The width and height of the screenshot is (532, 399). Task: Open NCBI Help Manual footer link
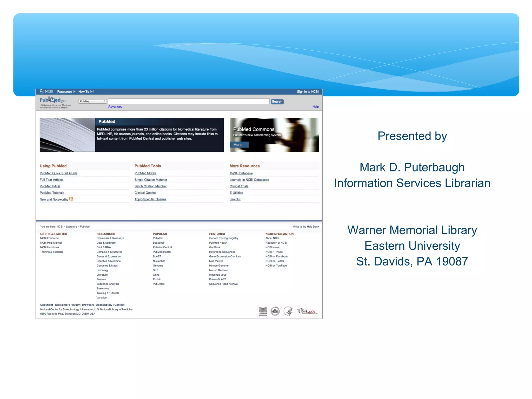51,243
